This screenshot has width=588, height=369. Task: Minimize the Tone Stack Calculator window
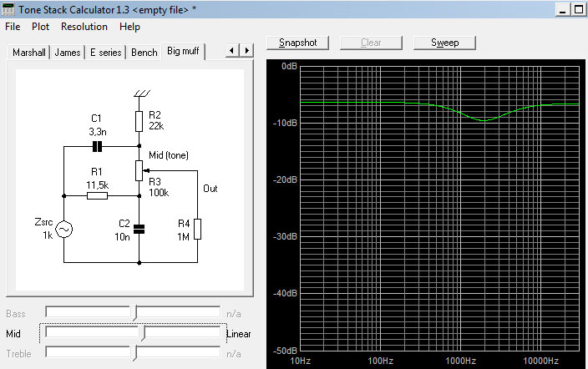click(x=562, y=9)
